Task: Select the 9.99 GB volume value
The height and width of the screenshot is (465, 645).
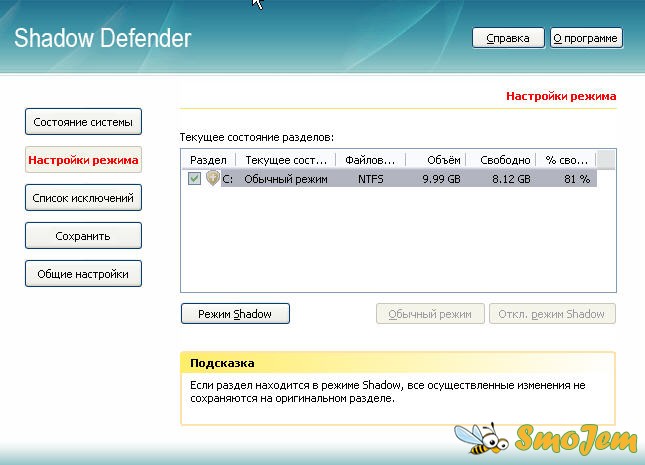Action: pos(441,179)
